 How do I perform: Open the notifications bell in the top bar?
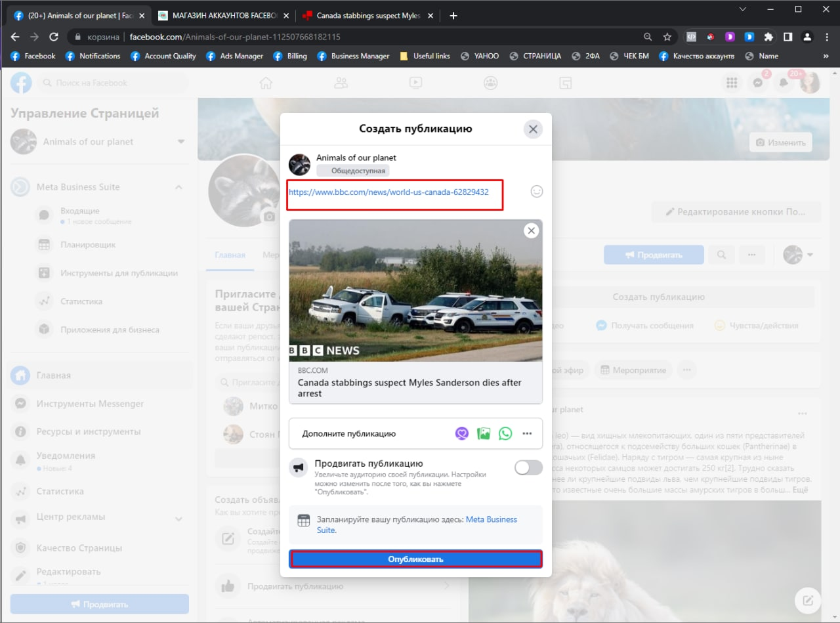point(784,83)
